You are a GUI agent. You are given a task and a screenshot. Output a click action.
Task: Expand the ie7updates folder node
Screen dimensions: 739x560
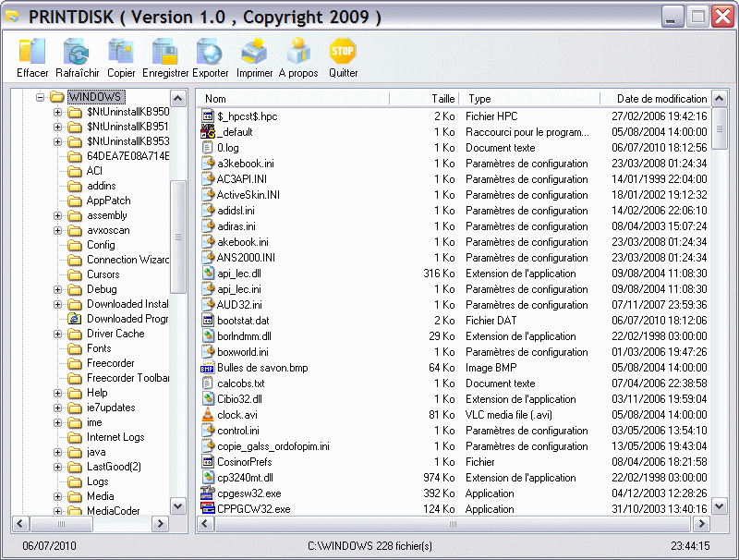pyautogui.click(x=57, y=408)
